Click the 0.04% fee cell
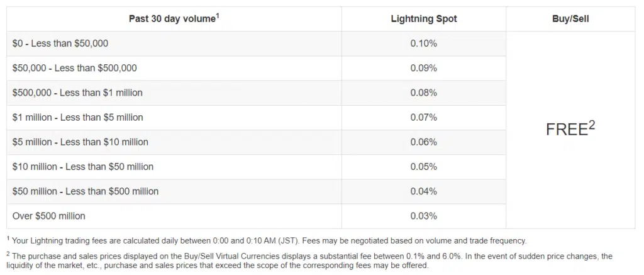This screenshot has width=644, height=275. point(424,191)
